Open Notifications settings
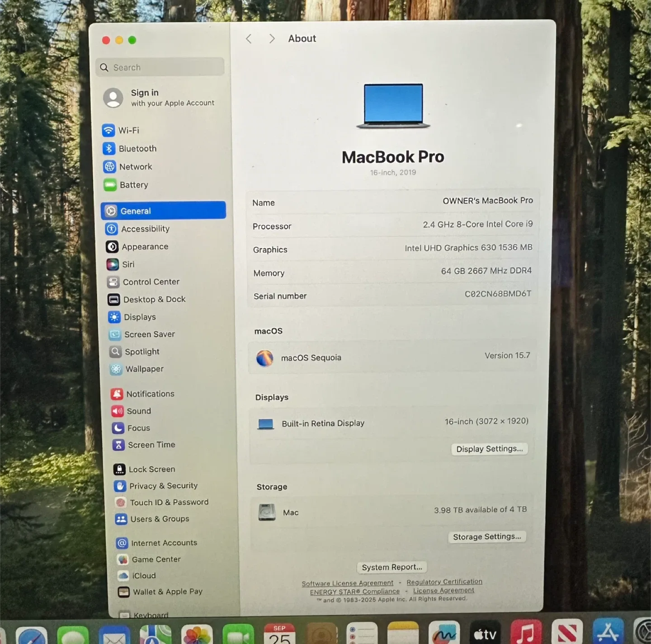651x644 pixels. tap(150, 394)
